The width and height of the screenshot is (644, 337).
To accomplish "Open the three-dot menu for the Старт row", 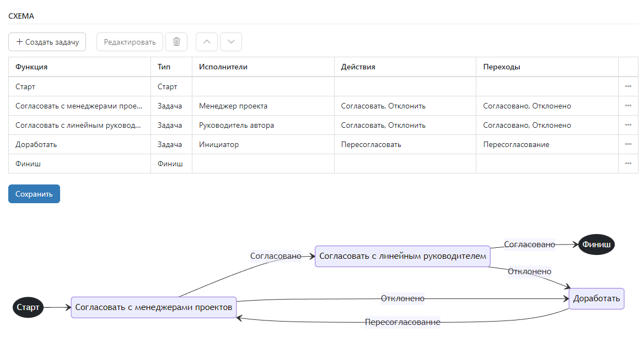I will (x=628, y=86).
